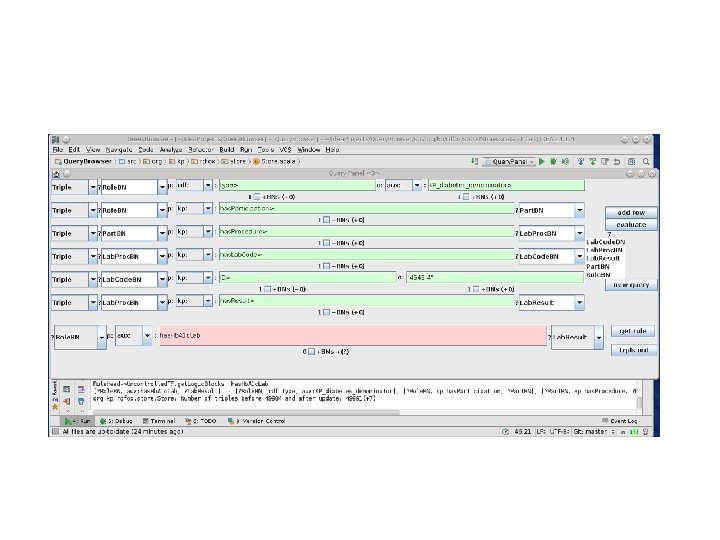Open the Event Log tab
The height and width of the screenshot is (540, 720).
click(x=619, y=421)
